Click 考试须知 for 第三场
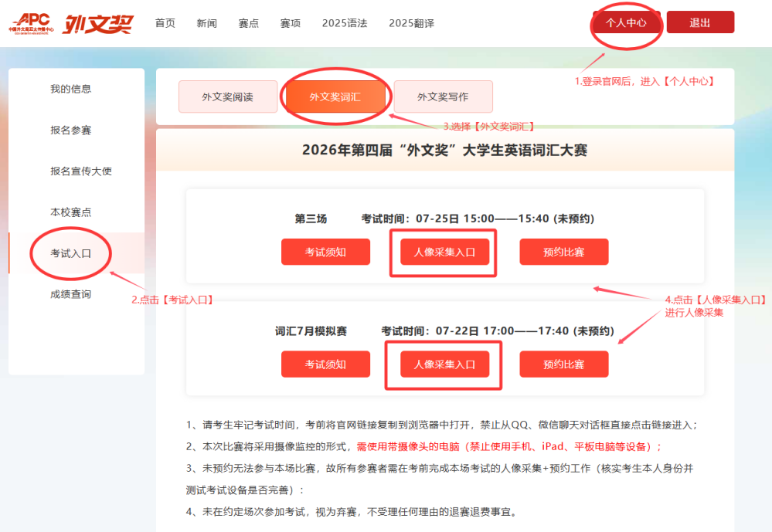This screenshot has width=772, height=532. pyautogui.click(x=325, y=252)
